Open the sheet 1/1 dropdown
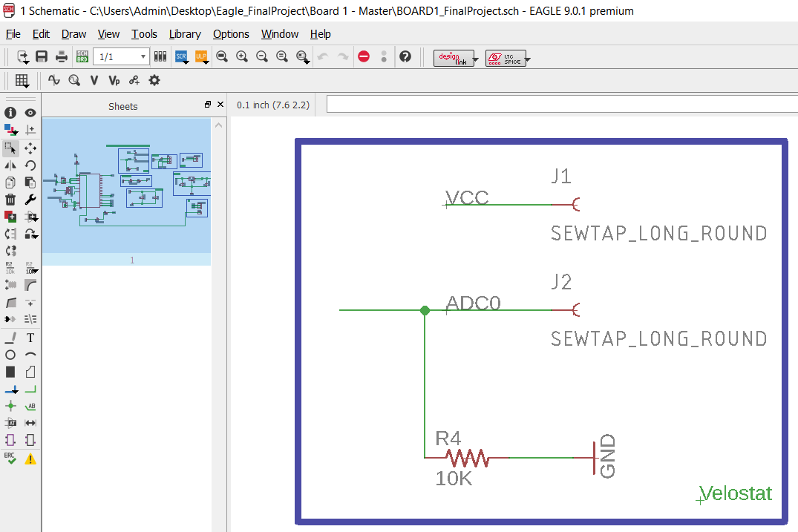798x532 pixels. 121,56
